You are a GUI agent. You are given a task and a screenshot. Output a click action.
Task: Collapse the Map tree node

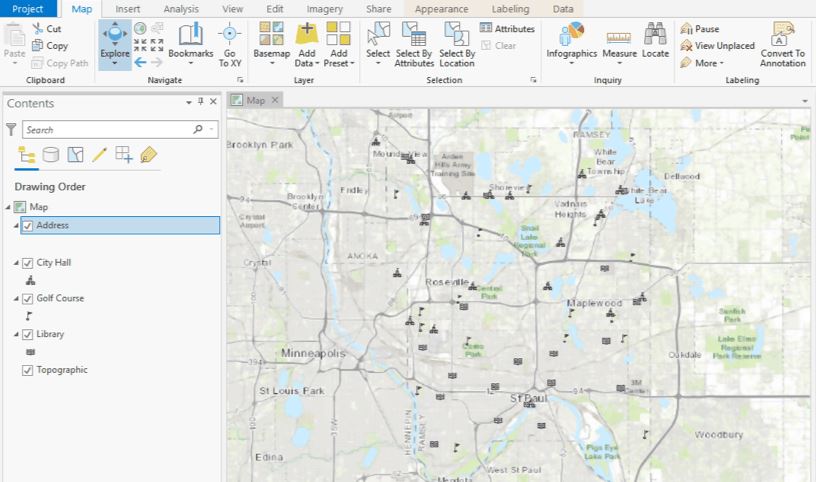pos(8,207)
